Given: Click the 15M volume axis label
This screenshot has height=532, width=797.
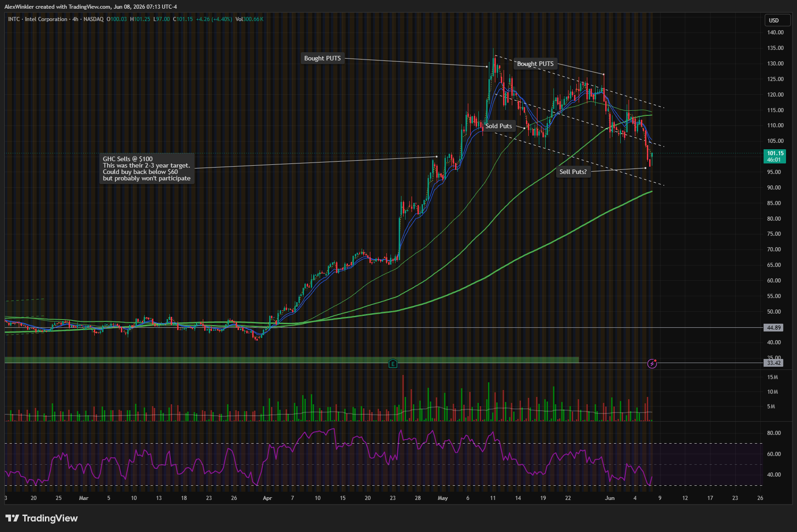Looking at the screenshot, I should pyautogui.click(x=772, y=377).
